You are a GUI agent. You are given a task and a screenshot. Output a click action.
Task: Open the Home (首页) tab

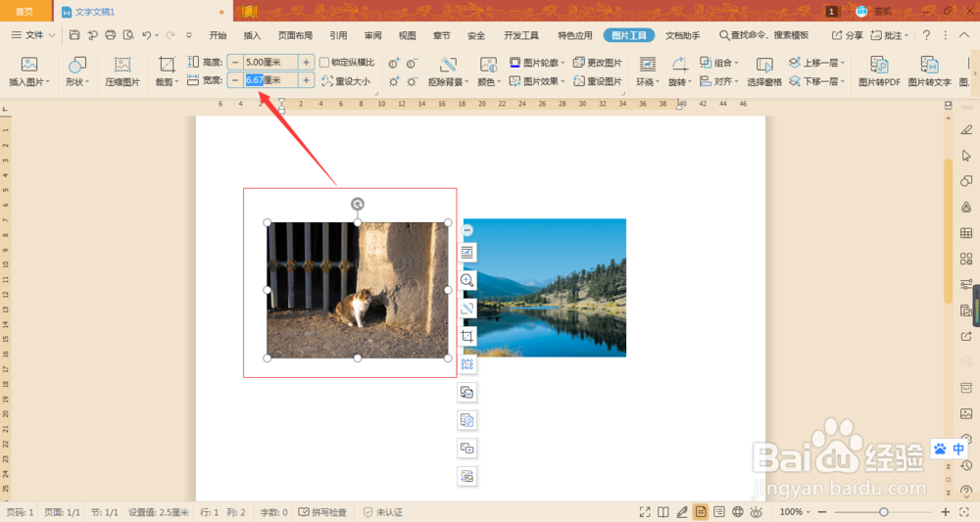tap(25, 11)
